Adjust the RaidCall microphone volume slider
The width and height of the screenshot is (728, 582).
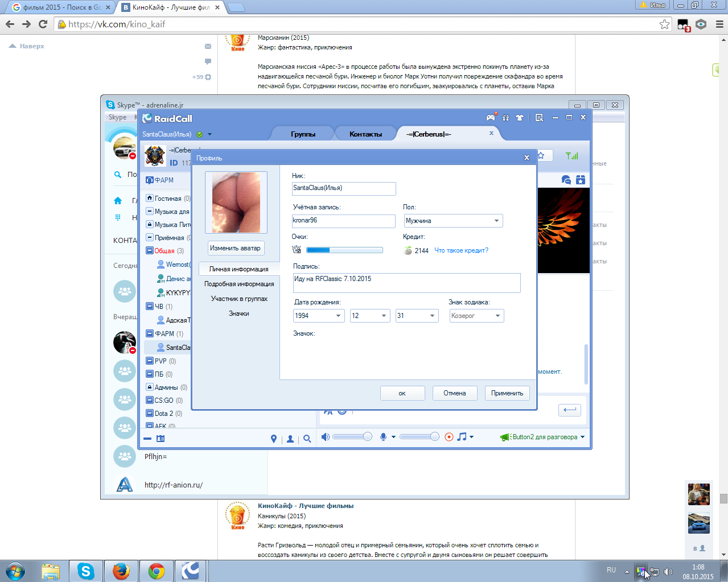pos(419,437)
